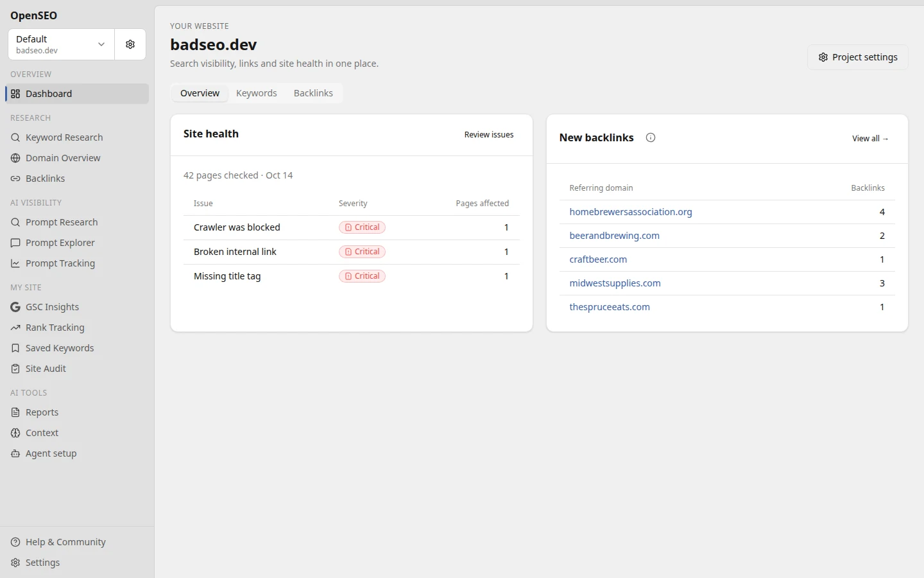Open Prompt Tracking in sidebar
This screenshot has width=924, height=578.
tap(77, 263)
